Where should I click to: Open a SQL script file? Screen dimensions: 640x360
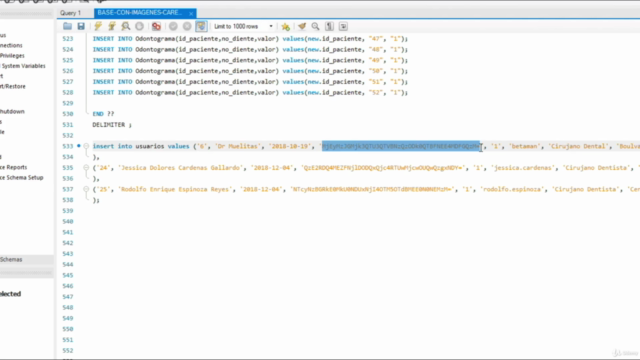[67, 27]
